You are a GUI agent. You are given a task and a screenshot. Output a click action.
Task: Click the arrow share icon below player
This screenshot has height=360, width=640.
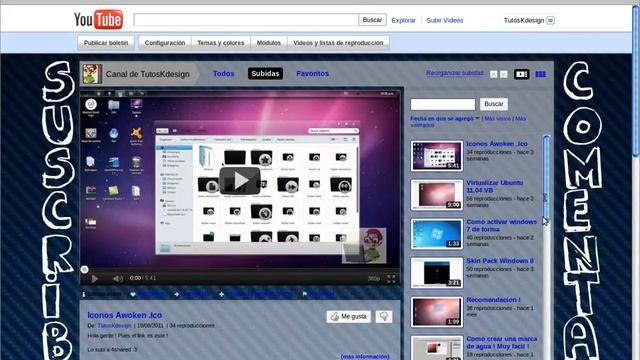[x=176, y=294]
